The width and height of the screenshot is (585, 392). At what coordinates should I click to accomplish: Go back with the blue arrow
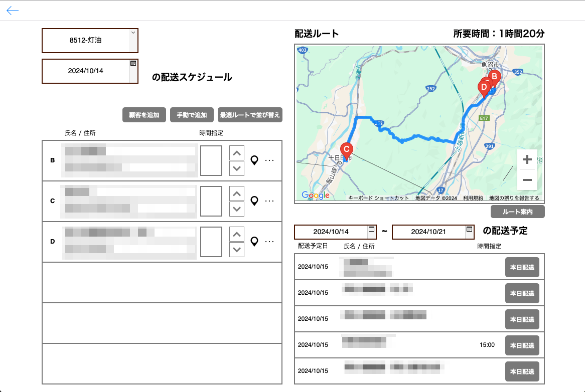(13, 11)
